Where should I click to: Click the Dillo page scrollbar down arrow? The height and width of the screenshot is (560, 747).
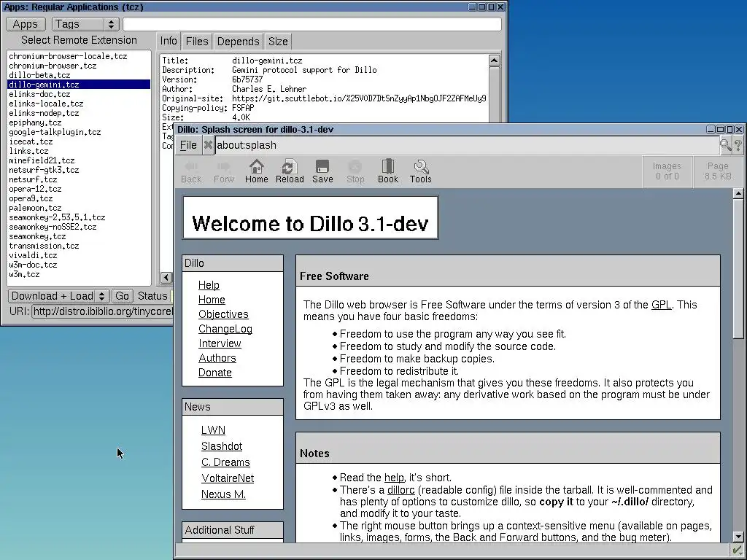pos(738,536)
